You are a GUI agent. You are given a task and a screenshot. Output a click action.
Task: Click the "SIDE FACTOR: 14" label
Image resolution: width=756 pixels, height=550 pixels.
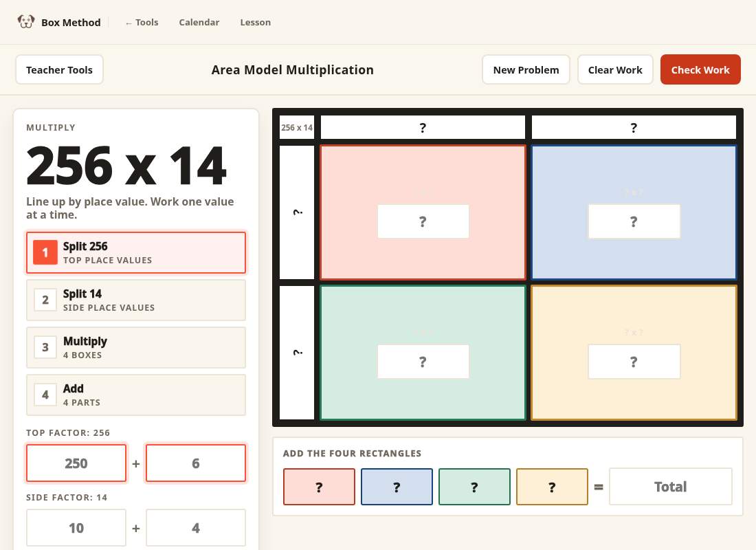pos(67,498)
